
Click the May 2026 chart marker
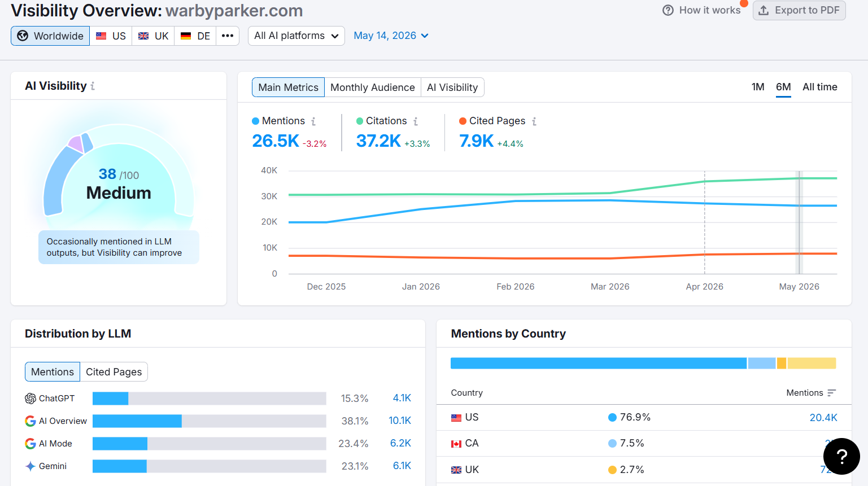pyautogui.click(x=799, y=222)
